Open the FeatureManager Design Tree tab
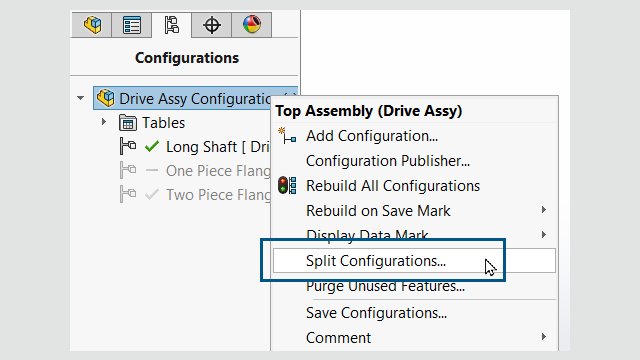This screenshot has height=360, width=640. click(x=92, y=25)
